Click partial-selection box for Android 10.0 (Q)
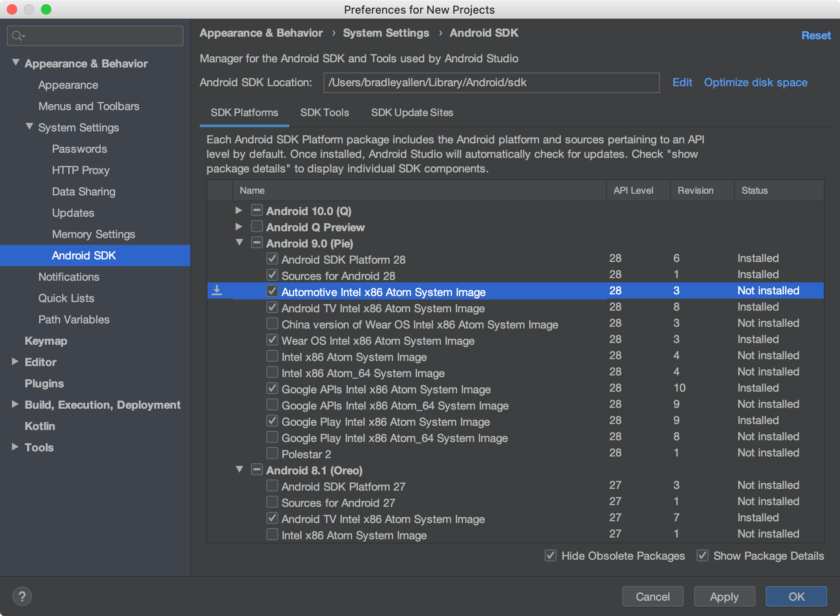This screenshot has width=840, height=616. point(257,210)
